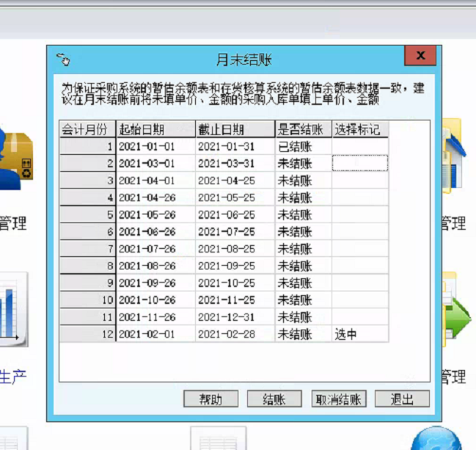Select row header for month 4
The width and height of the screenshot is (476, 450).
click(87, 197)
